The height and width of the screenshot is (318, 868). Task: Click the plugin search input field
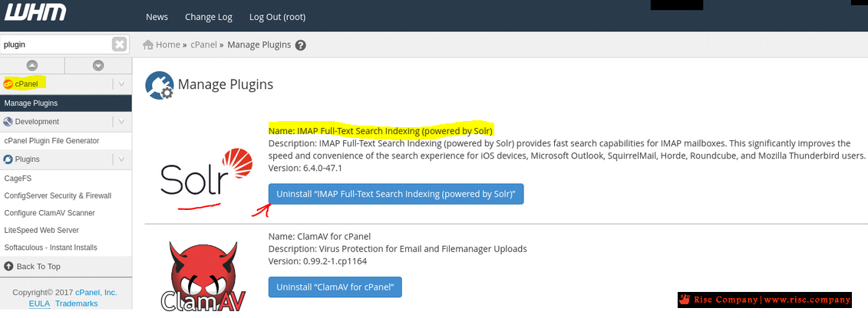(x=56, y=44)
